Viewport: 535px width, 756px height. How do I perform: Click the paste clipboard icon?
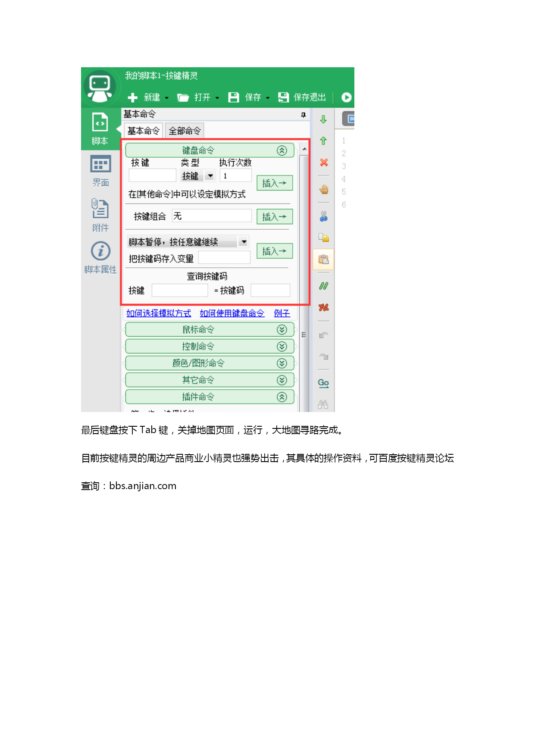click(x=324, y=259)
